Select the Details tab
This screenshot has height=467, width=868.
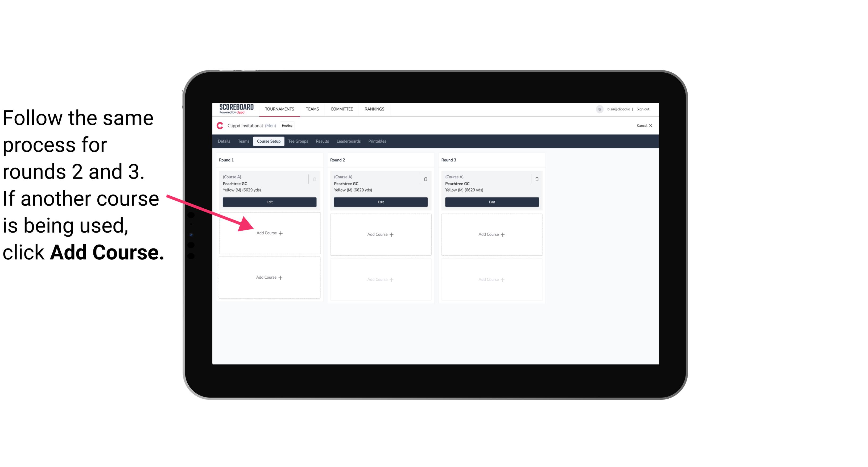(224, 142)
